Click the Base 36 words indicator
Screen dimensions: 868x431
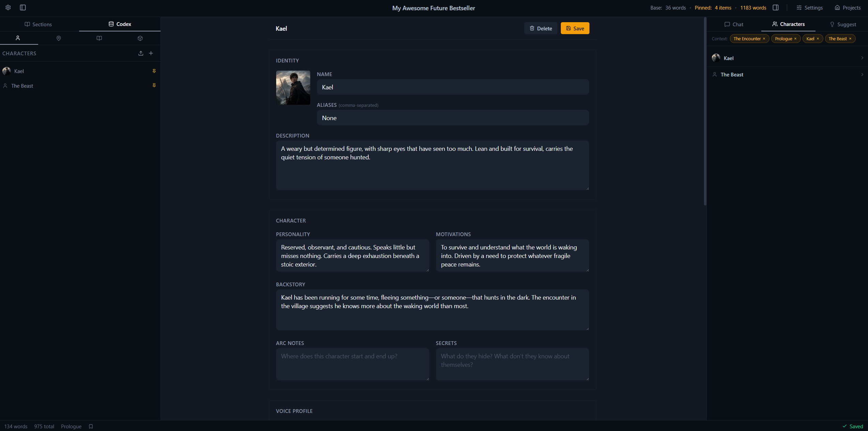pos(668,8)
